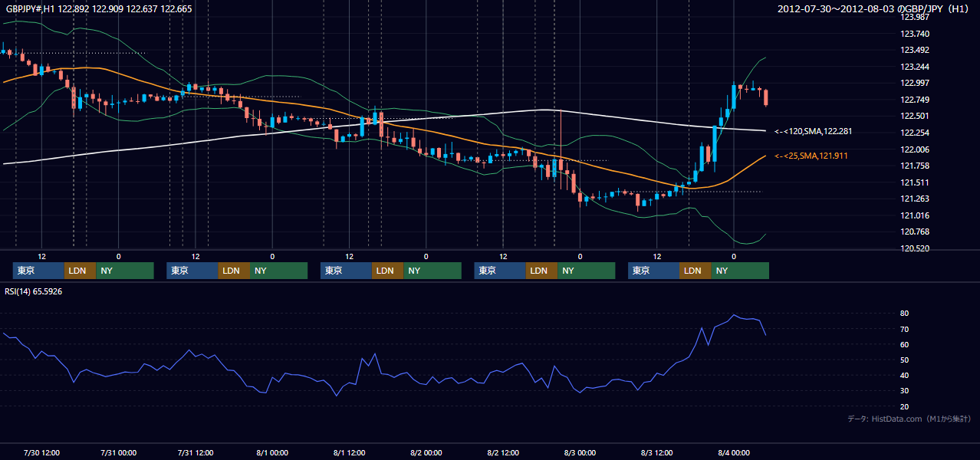Click the LDN session box for 7/30
The height and width of the screenshot is (460, 980).
(80, 271)
